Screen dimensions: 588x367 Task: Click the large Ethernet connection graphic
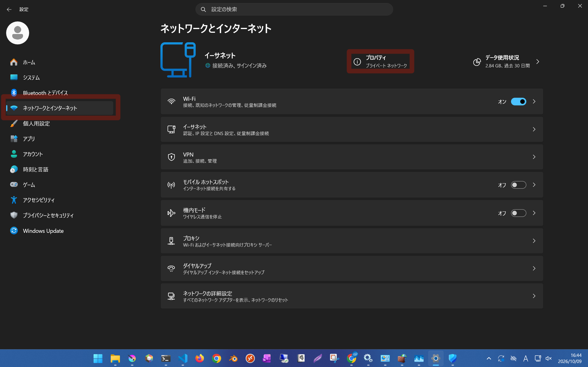pyautogui.click(x=178, y=60)
